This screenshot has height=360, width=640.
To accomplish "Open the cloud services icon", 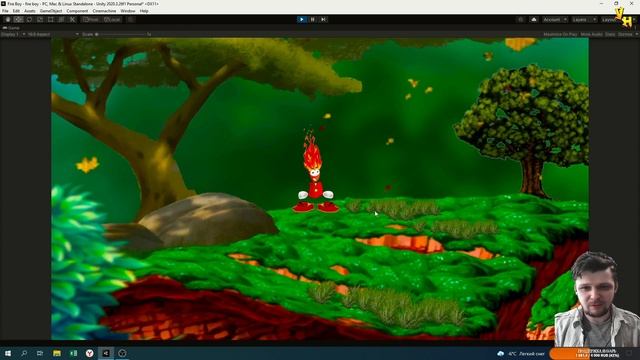I will [533, 19].
